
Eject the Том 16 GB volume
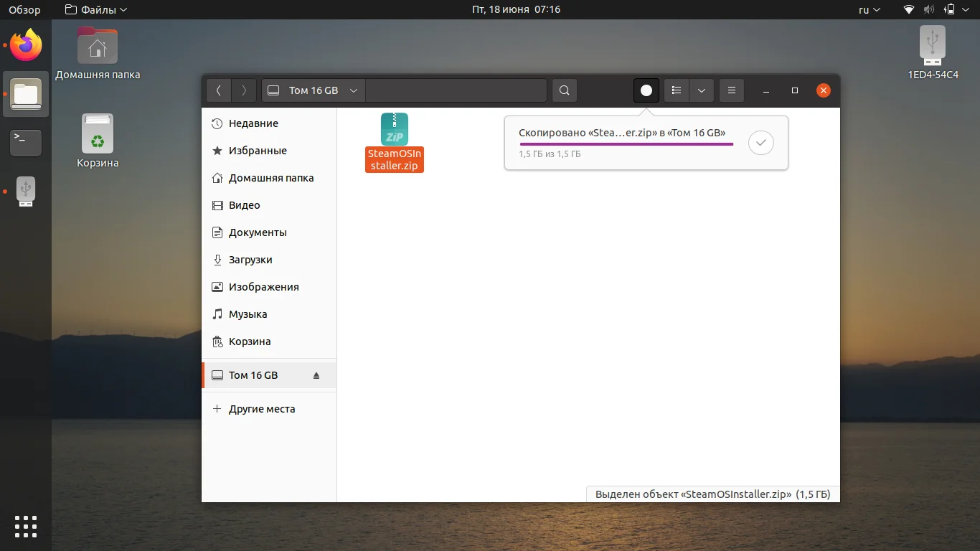point(316,375)
